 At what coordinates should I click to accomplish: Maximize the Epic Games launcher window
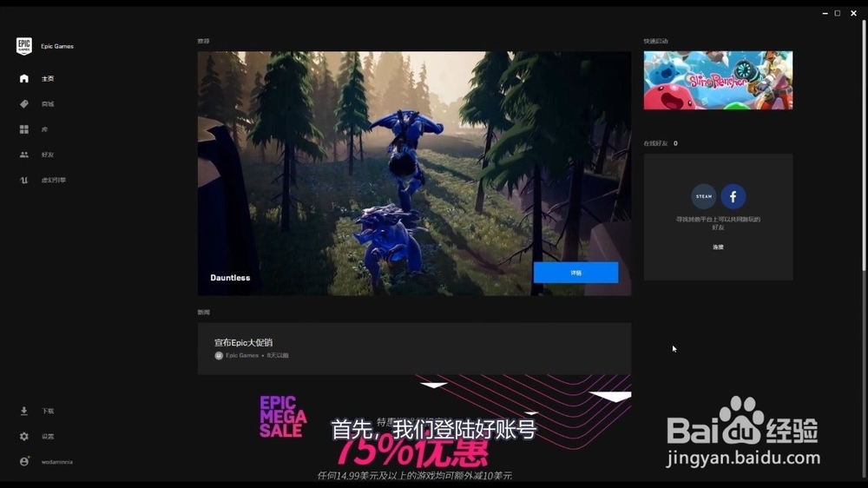(838, 13)
